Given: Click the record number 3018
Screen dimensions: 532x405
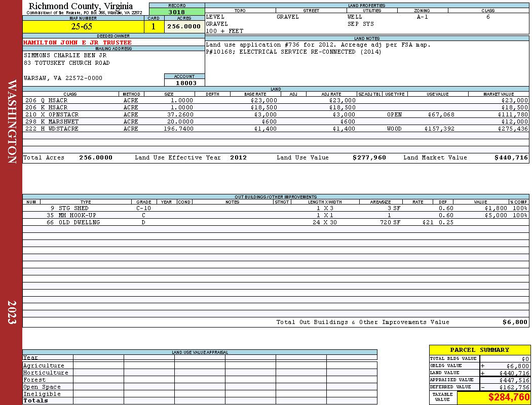Looking at the screenshot, I should pos(177,12).
